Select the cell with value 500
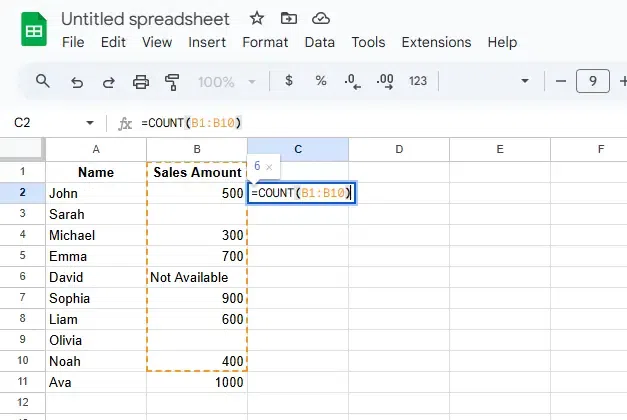627x420 pixels. [197, 193]
